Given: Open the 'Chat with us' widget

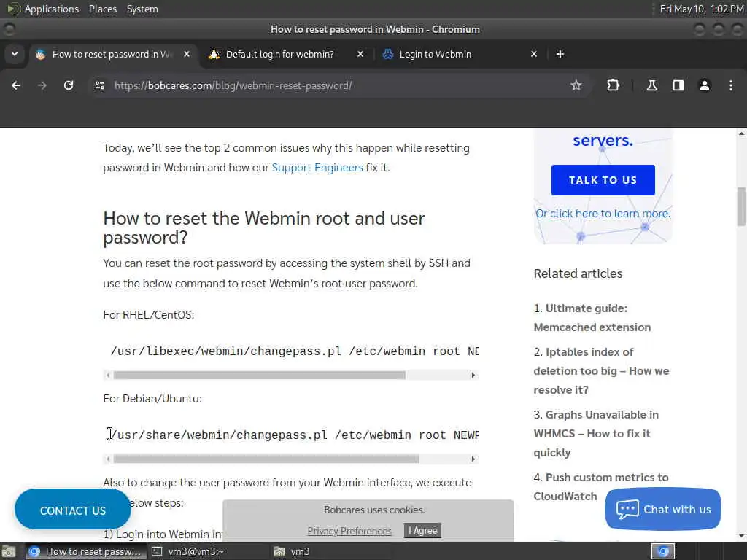Looking at the screenshot, I should (662, 509).
